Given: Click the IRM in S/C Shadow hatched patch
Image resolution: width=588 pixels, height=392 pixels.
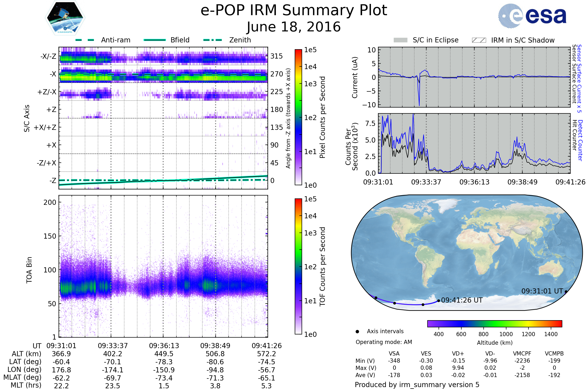Looking at the screenshot, I should (479, 40).
